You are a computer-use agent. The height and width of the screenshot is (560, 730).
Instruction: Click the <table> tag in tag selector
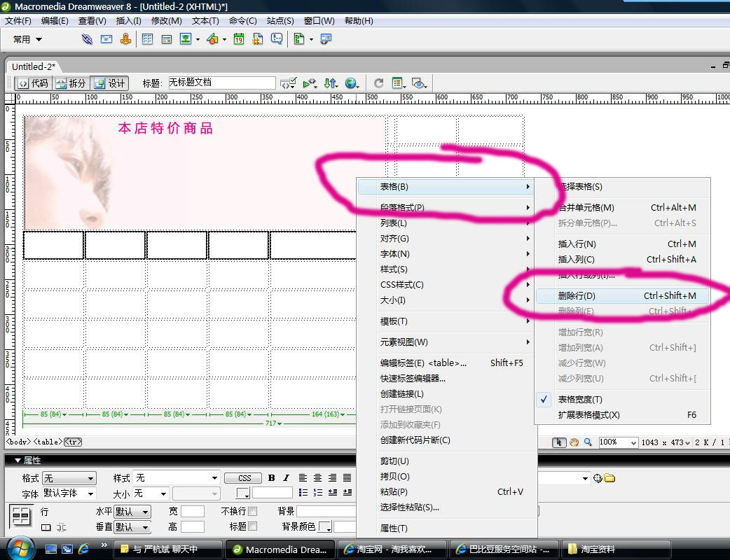click(x=48, y=442)
